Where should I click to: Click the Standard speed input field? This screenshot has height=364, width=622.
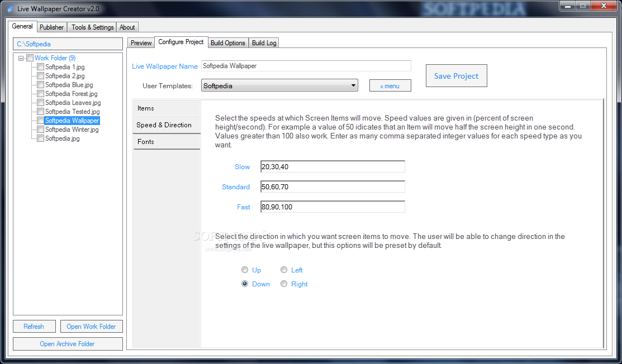pos(333,186)
